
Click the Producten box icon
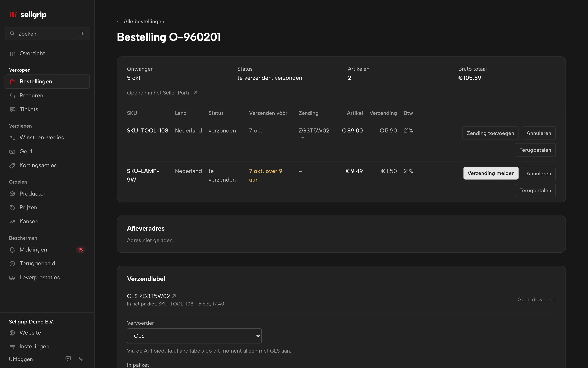[12, 194]
